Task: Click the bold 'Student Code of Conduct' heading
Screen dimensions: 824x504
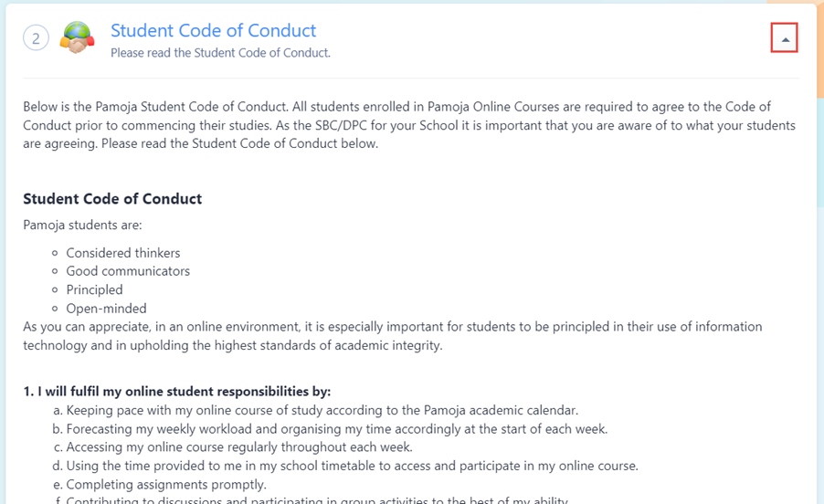Action: [x=112, y=199]
